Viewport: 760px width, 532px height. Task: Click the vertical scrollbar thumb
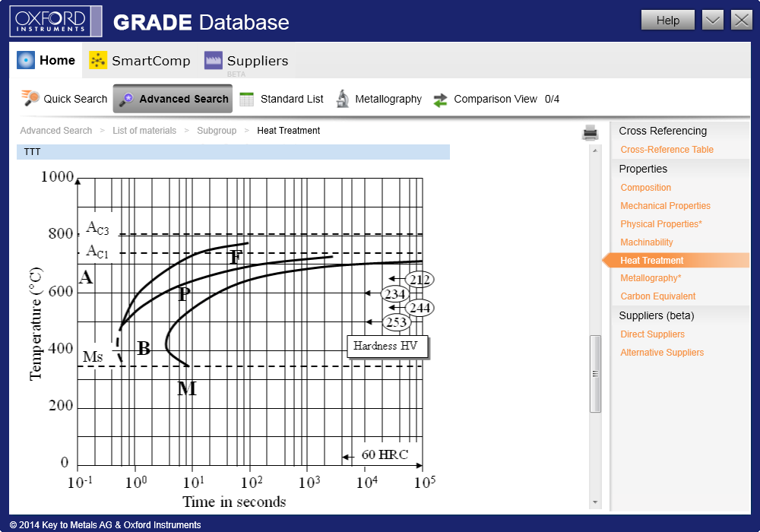(595, 374)
